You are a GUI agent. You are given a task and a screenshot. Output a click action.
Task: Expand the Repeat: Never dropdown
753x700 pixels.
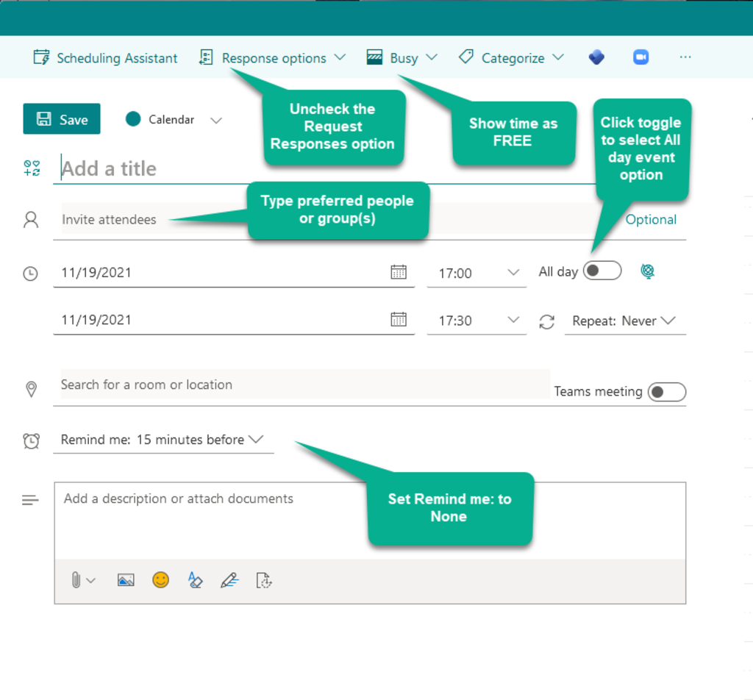[x=625, y=320]
